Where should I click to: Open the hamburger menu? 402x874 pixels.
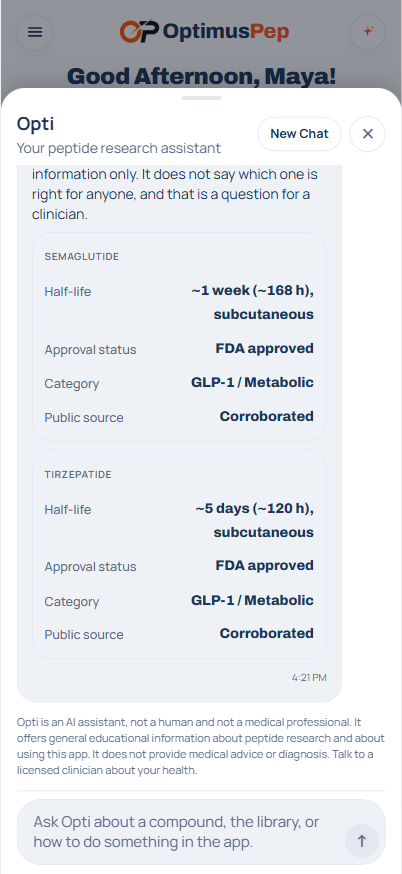pos(35,32)
